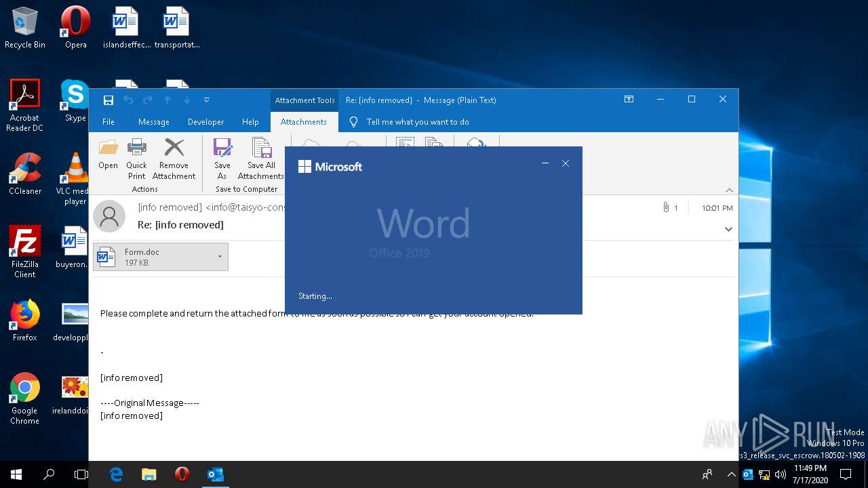868x488 pixels.
Task: Select transportat Word document on desktop
Action: [x=177, y=28]
